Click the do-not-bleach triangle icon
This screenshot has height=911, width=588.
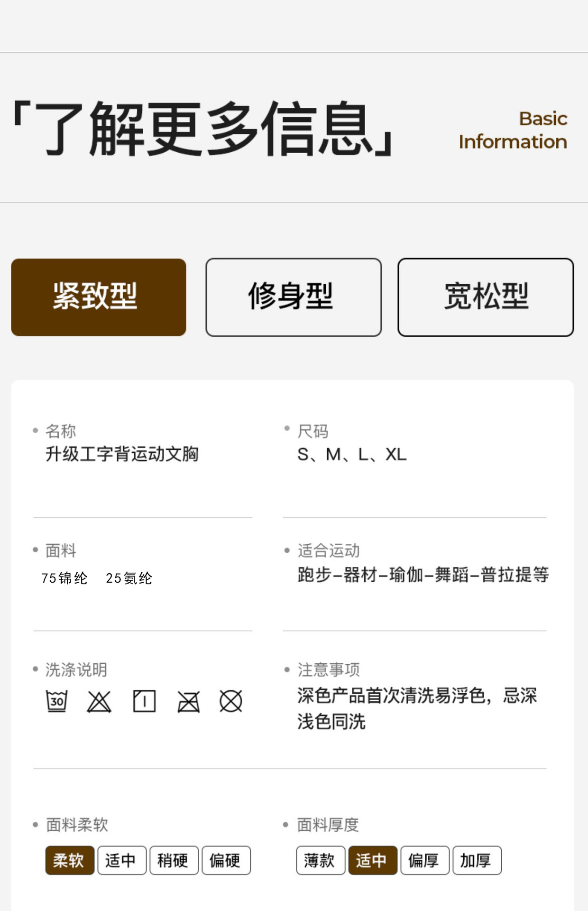pos(99,701)
